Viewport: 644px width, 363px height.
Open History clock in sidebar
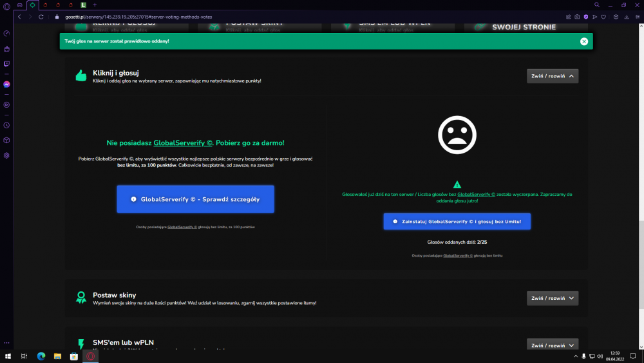tap(6, 125)
